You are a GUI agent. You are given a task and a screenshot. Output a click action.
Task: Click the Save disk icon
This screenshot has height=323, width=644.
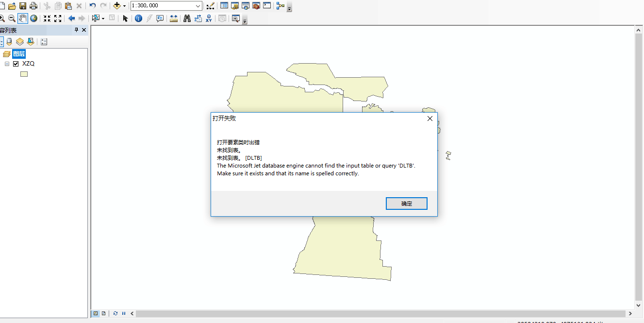pyautogui.click(x=23, y=6)
